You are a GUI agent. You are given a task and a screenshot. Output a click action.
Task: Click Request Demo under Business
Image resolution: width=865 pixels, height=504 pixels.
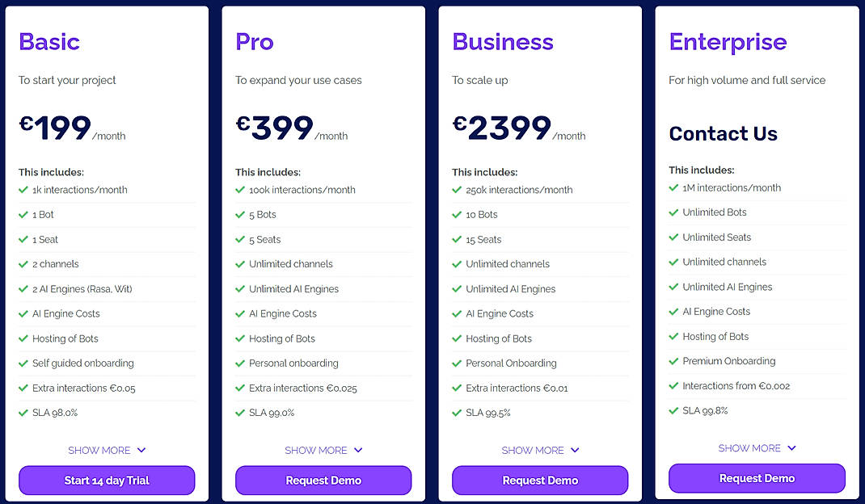click(x=540, y=480)
